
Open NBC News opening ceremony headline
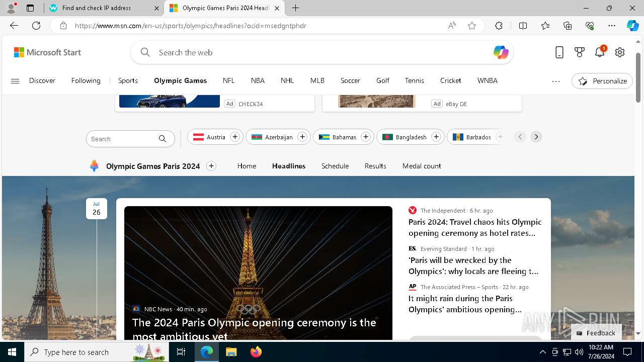pos(254,328)
